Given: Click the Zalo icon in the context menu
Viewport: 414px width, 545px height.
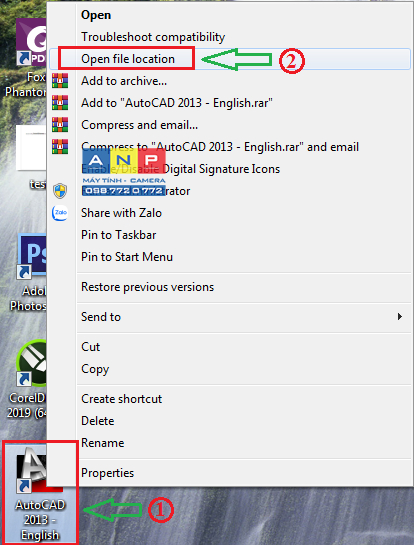Looking at the screenshot, I should pyautogui.click(x=60, y=213).
